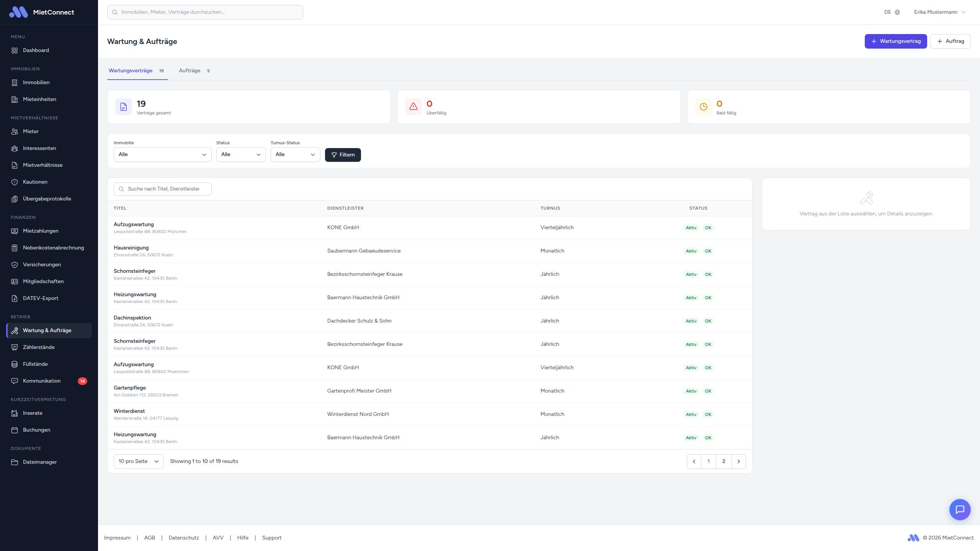The width and height of the screenshot is (980, 551).
Task: Open the 10 pro Seite selector
Action: click(138, 461)
